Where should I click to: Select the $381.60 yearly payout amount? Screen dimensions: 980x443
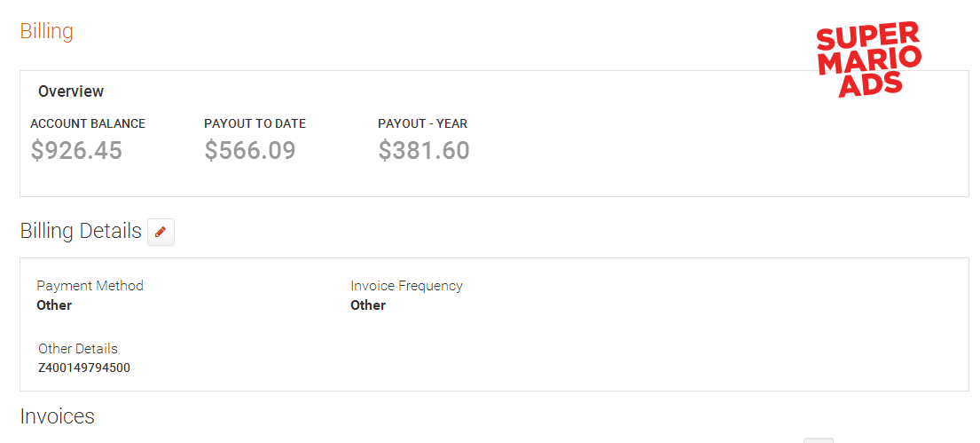tap(424, 151)
